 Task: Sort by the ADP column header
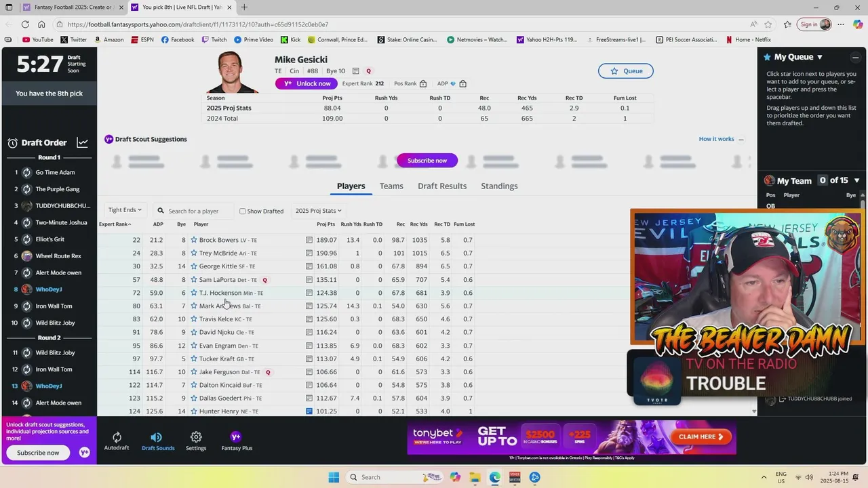(x=158, y=224)
